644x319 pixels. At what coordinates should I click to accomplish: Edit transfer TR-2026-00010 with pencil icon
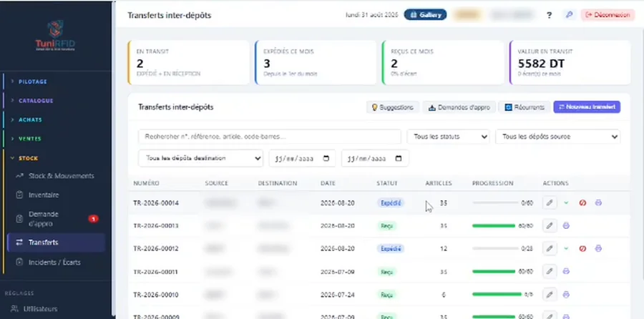[550, 295]
